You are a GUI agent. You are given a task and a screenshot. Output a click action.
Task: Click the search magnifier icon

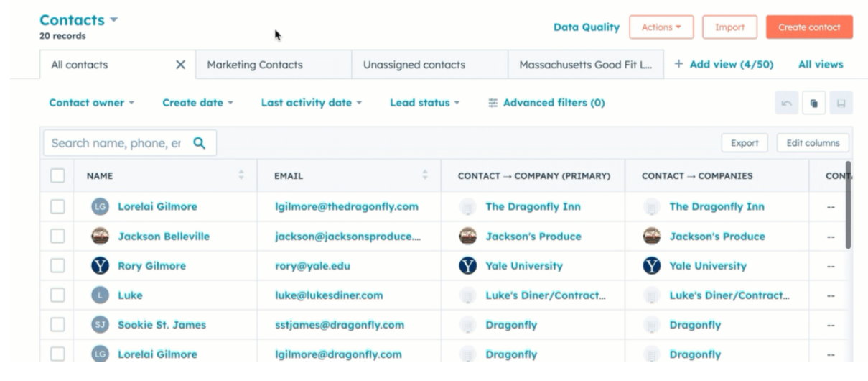pyautogui.click(x=200, y=143)
